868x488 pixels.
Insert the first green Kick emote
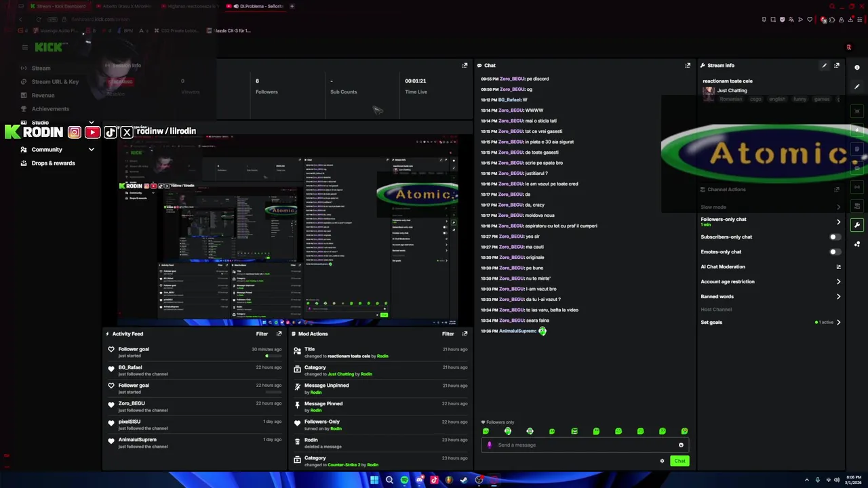coord(486,431)
